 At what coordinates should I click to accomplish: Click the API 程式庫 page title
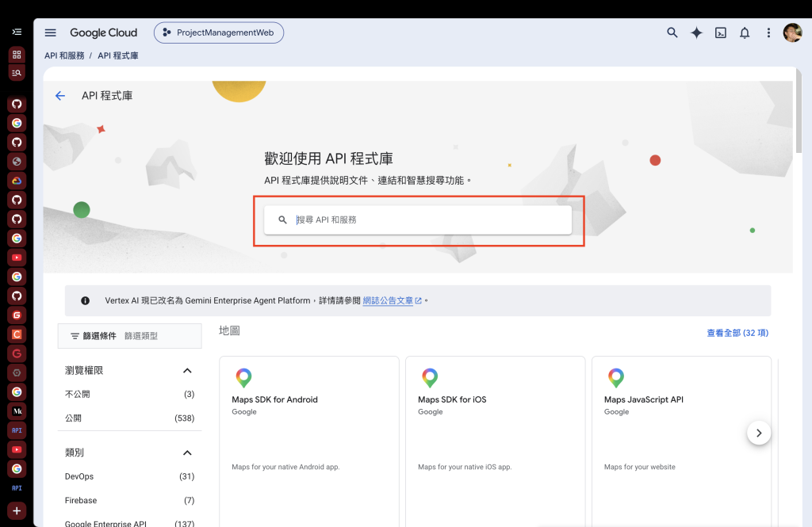[x=107, y=96]
